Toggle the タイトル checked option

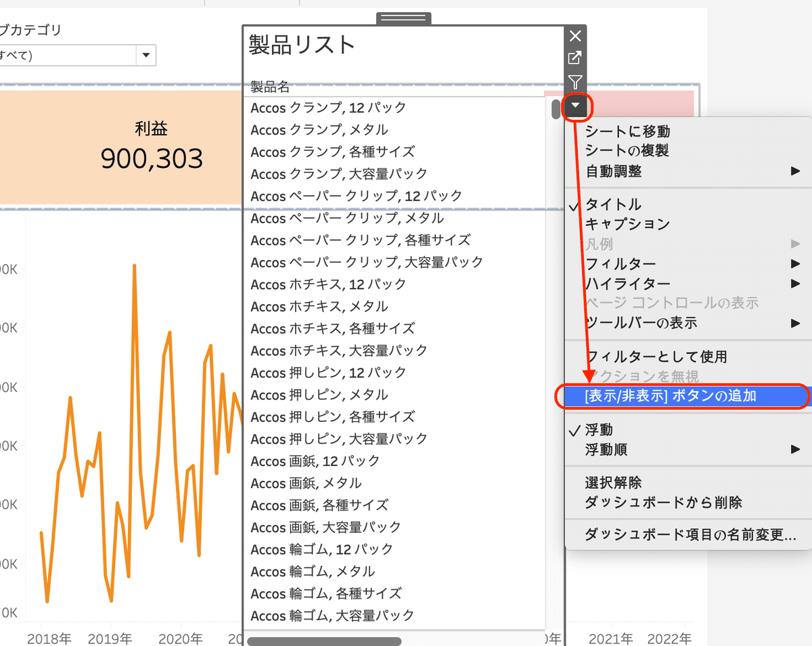click(688, 204)
